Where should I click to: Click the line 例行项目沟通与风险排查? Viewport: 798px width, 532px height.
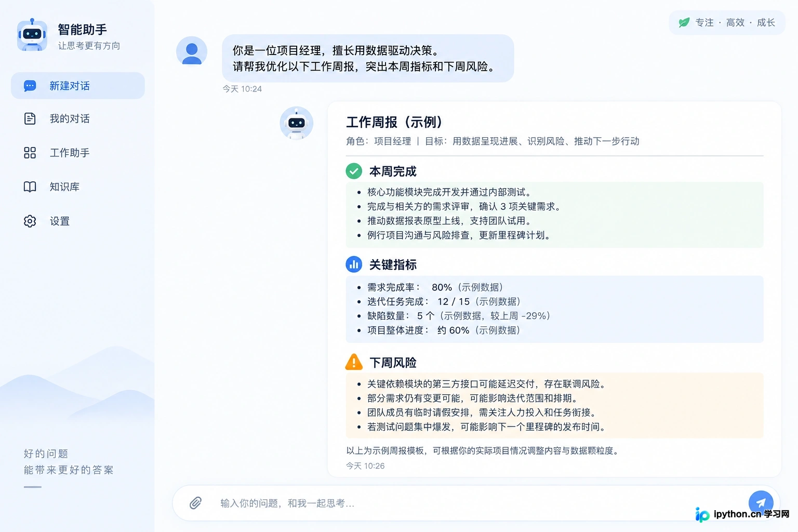point(459,235)
